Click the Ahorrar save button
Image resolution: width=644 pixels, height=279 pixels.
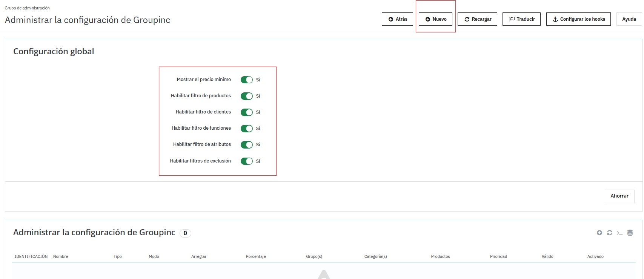pos(619,196)
